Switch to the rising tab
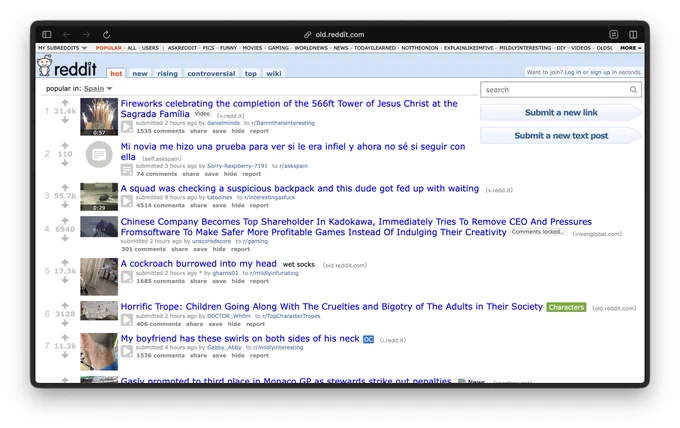The height and width of the screenshot is (428, 680). click(167, 73)
